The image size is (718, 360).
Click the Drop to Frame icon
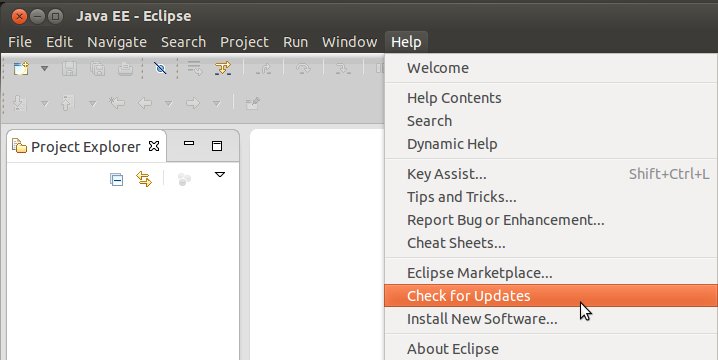click(x=195, y=69)
